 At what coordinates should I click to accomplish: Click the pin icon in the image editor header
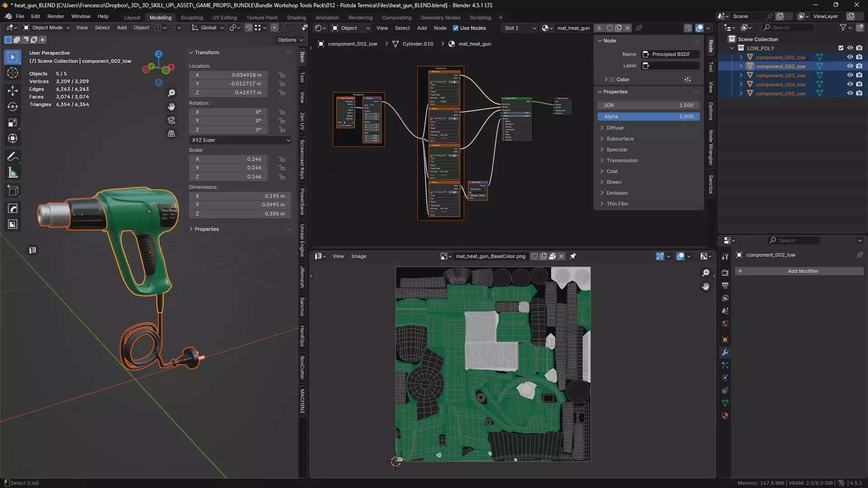pos(573,256)
